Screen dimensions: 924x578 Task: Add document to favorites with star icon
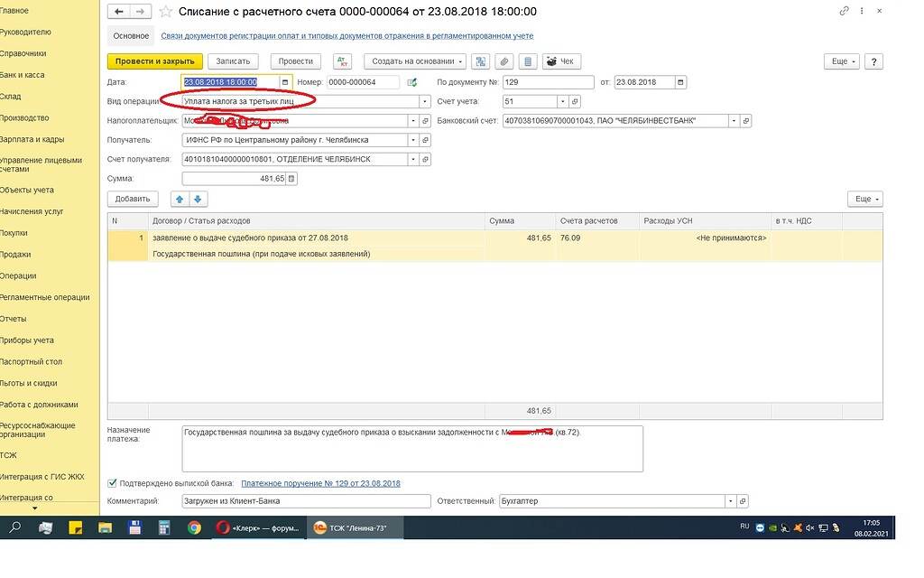(166, 11)
